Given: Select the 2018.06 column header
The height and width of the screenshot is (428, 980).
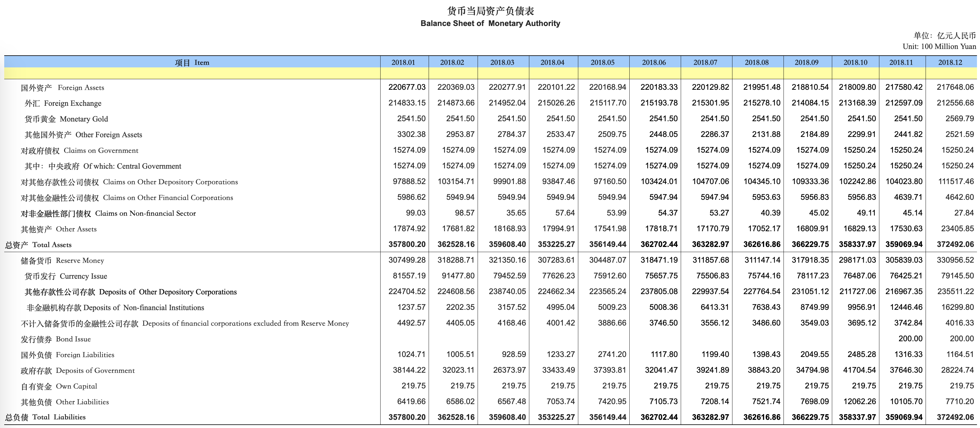Looking at the screenshot, I should click(x=654, y=62).
